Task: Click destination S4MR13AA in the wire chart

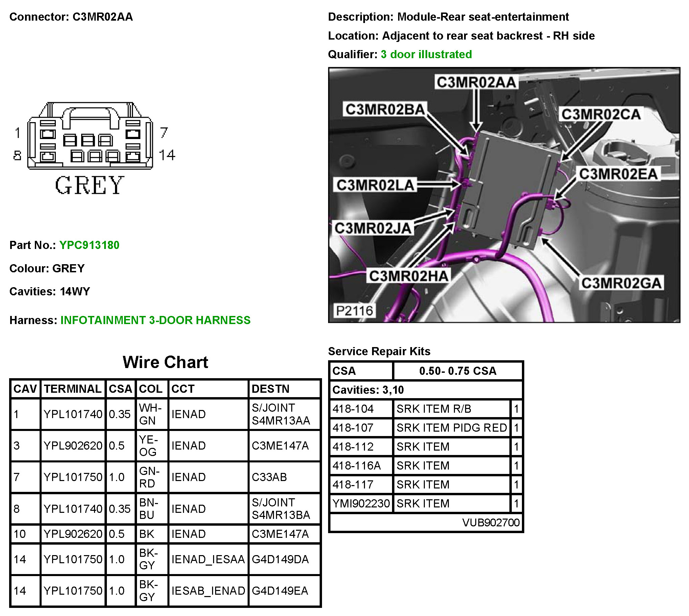Action: [280, 421]
